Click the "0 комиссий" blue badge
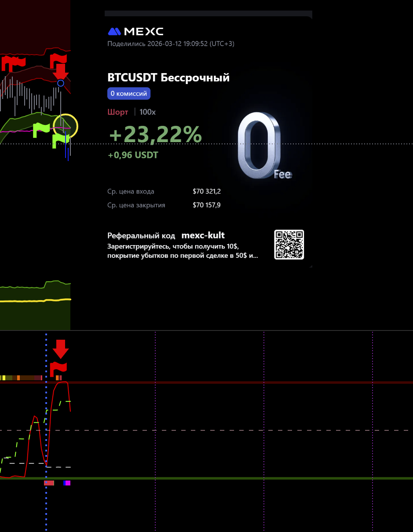The height and width of the screenshot is (532, 413). [129, 94]
